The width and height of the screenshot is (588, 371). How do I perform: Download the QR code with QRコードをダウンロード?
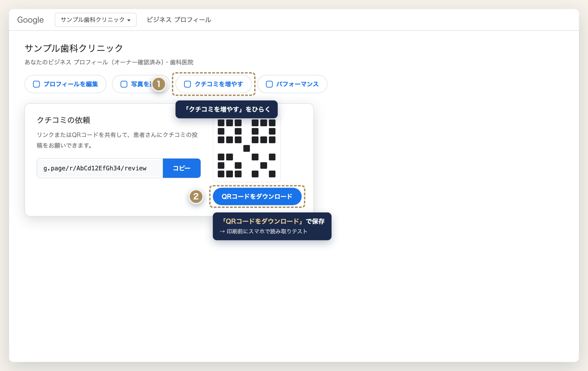(257, 196)
